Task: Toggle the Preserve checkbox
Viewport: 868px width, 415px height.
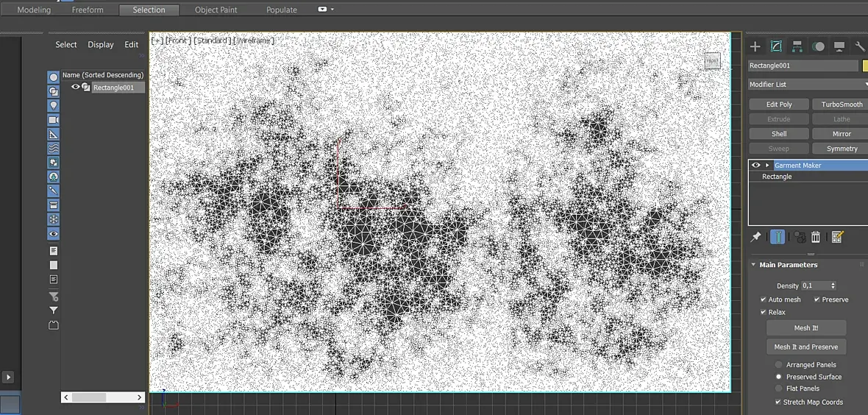Action: point(817,299)
